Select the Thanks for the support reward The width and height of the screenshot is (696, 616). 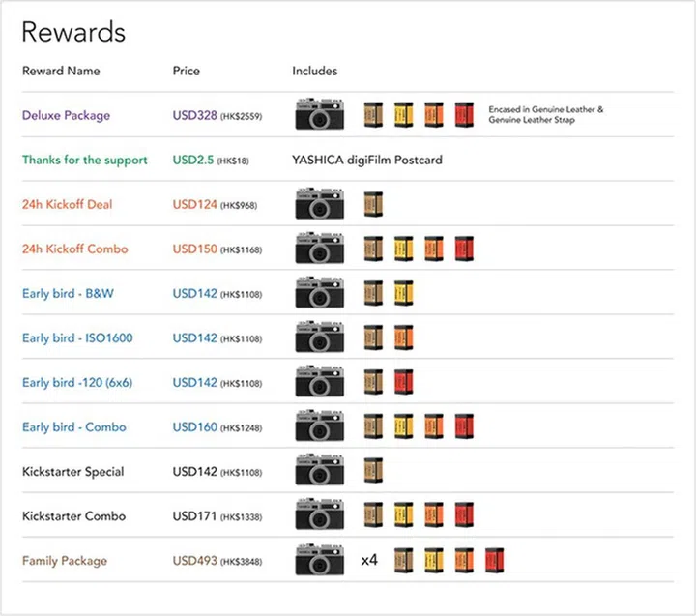[x=85, y=160]
